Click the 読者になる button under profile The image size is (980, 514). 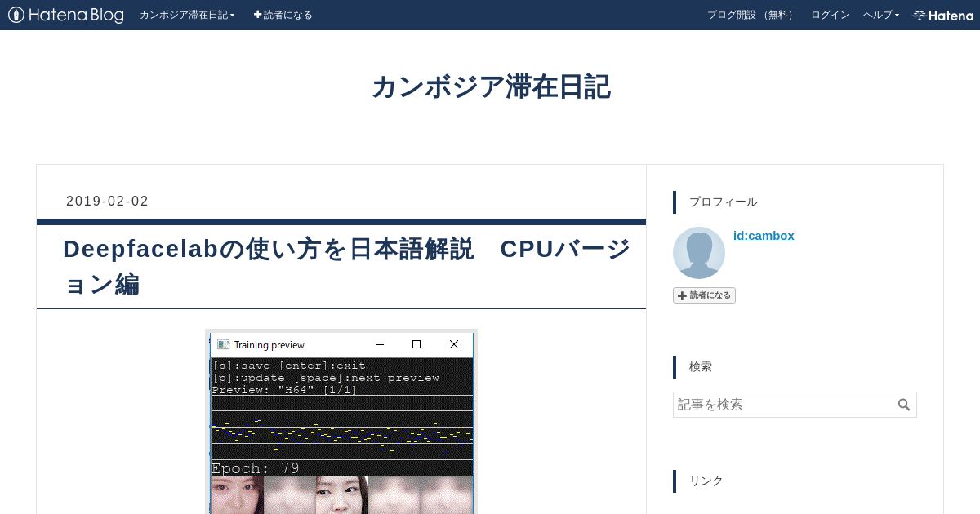(x=704, y=295)
